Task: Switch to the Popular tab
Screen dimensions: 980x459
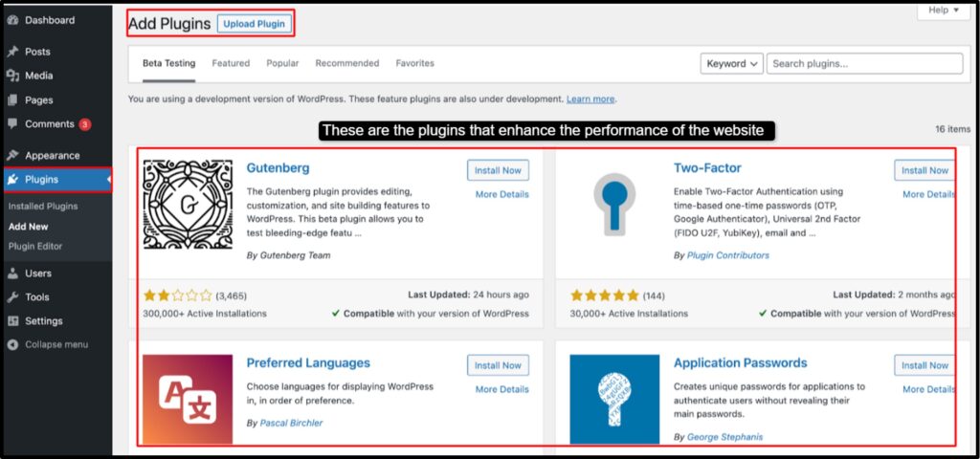Action: (282, 63)
